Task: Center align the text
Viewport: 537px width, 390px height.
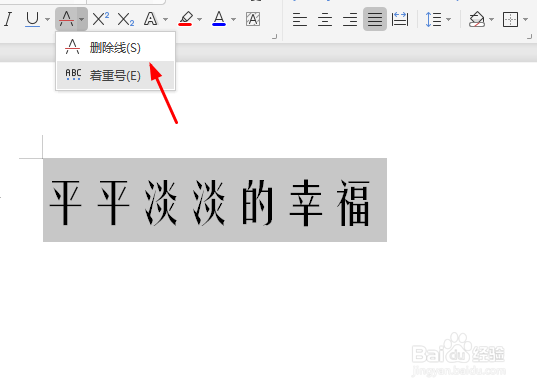Action: [325, 19]
